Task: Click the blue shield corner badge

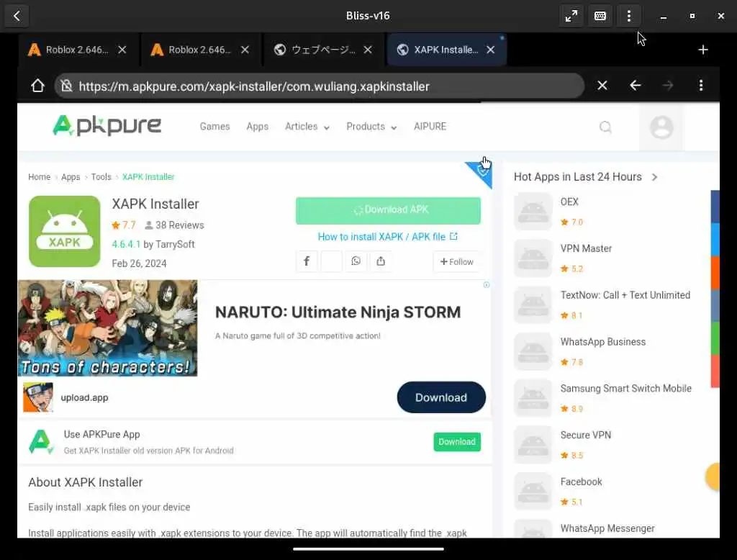Action: (x=482, y=171)
